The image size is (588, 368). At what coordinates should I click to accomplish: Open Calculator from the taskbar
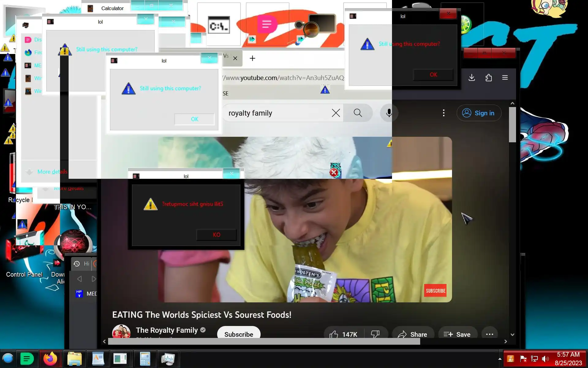pos(145,358)
